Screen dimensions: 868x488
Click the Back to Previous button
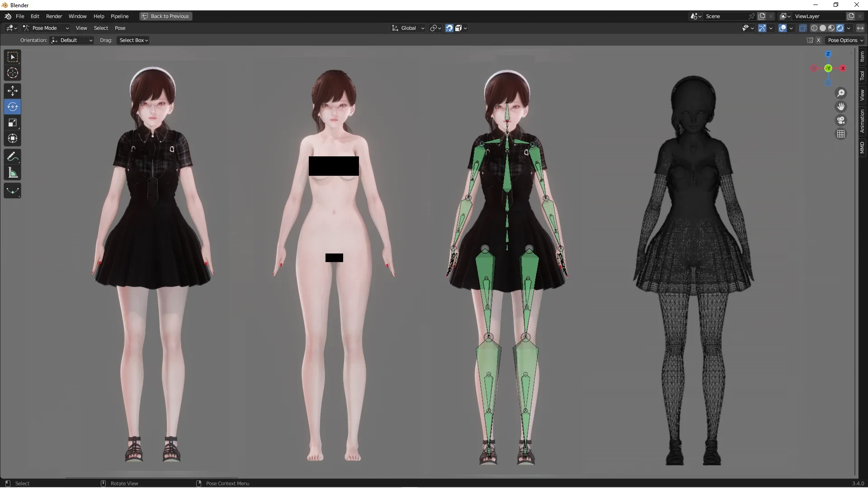click(x=165, y=16)
